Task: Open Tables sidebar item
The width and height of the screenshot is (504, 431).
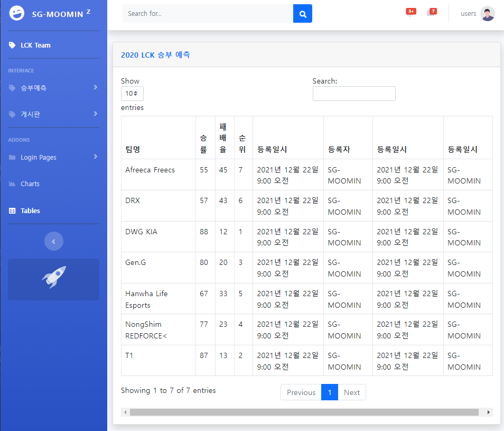Action: [x=53, y=210]
